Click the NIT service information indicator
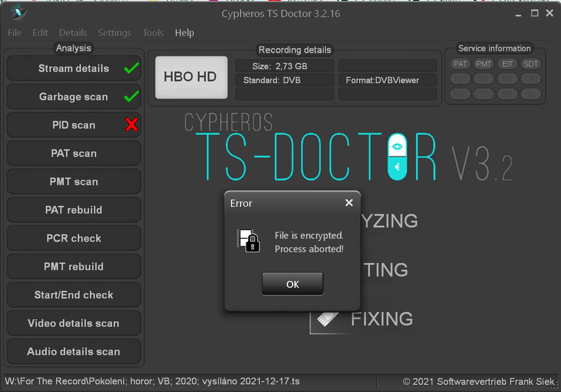The image size is (561, 392). pyautogui.click(x=508, y=79)
